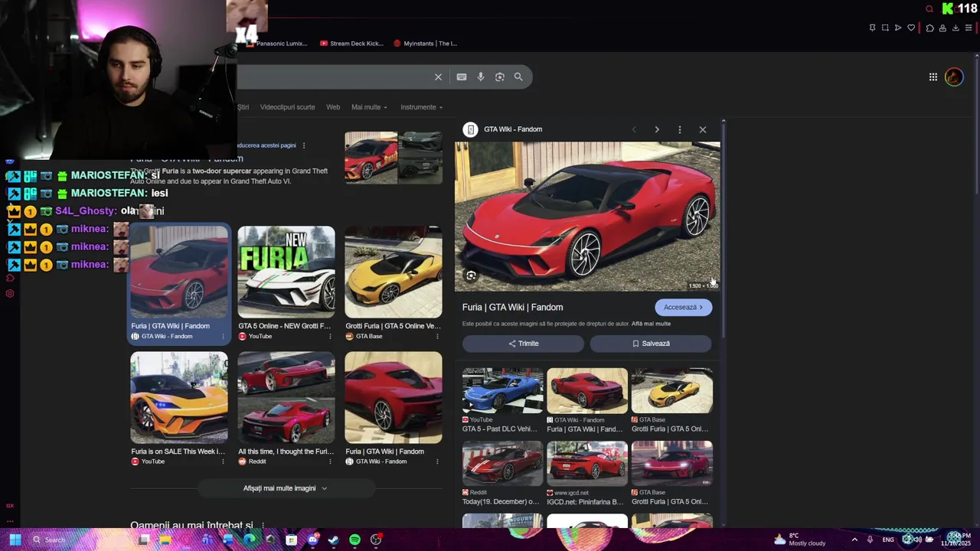Select the Reddit All this time Furia thumbnail
The width and height of the screenshot is (980, 551).
(x=286, y=397)
